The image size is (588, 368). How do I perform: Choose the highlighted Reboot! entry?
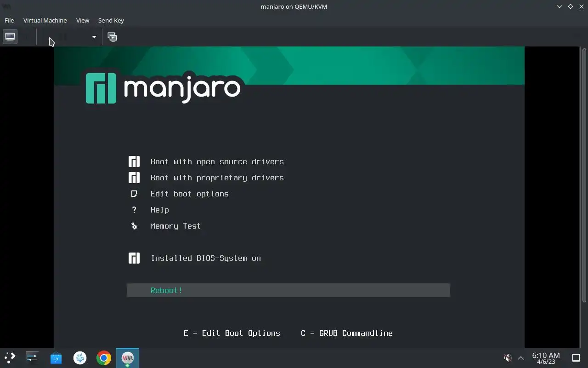pos(288,290)
